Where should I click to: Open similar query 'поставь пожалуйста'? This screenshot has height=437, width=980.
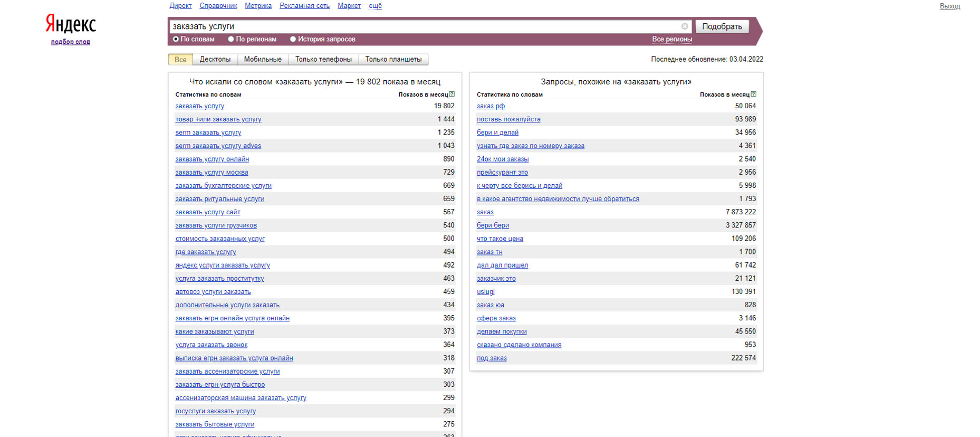(x=508, y=119)
